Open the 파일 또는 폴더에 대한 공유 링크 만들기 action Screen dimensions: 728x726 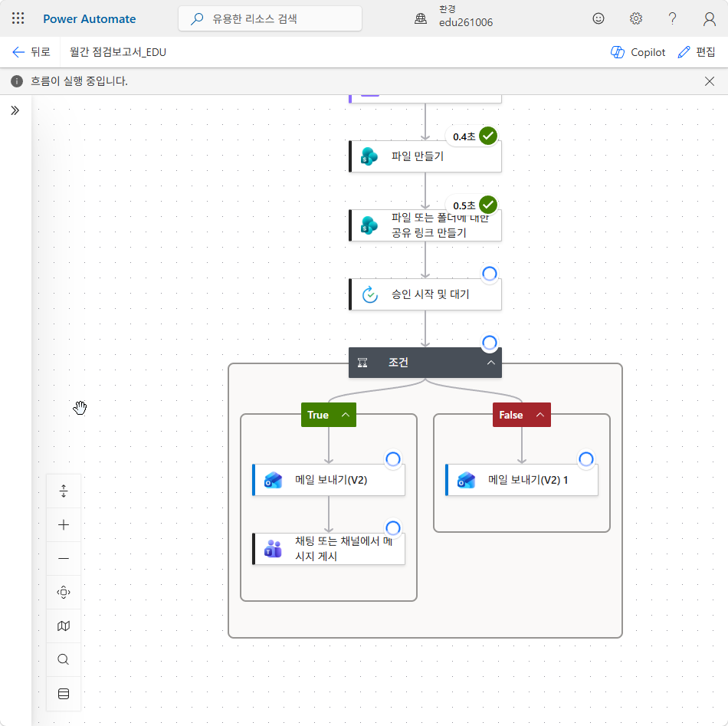[x=425, y=225]
